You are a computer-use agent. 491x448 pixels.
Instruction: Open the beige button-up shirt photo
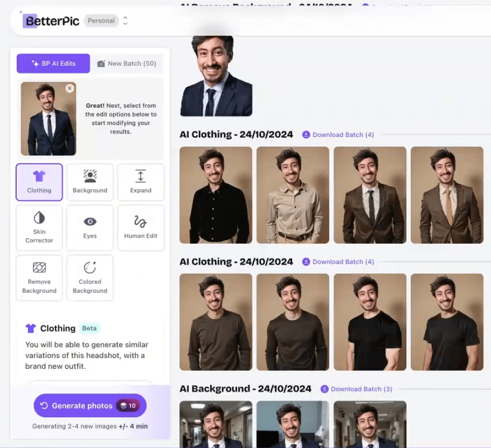[293, 195]
